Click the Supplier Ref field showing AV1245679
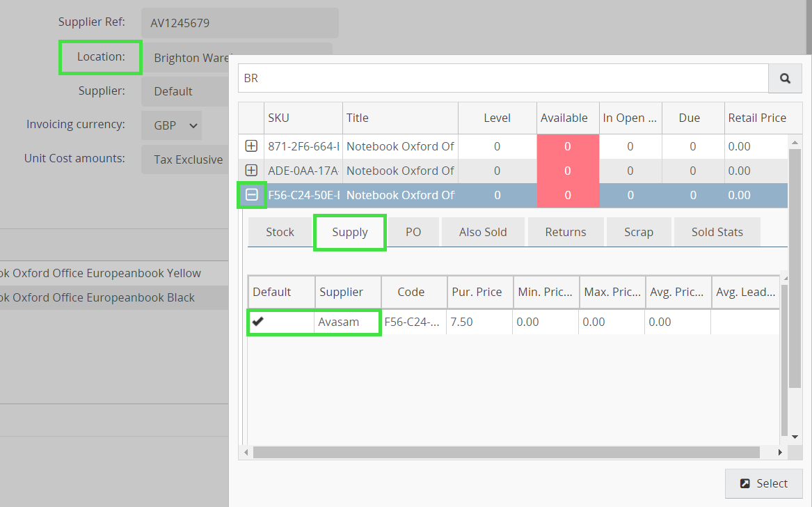812x507 pixels. [x=239, y=22]
